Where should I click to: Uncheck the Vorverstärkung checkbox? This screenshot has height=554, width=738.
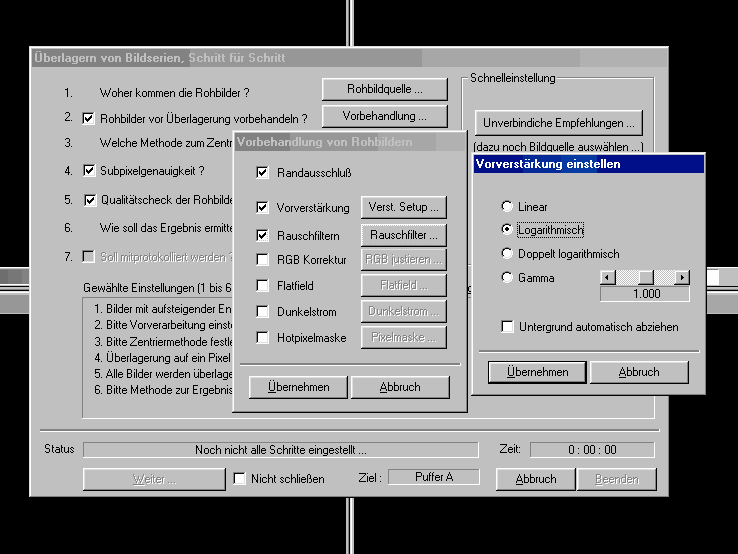point(263,208)
